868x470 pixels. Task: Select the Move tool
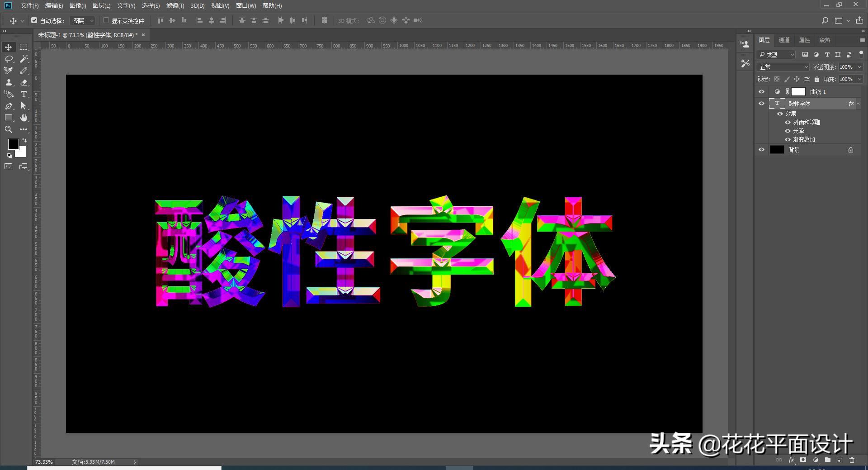click(x=8, y=47)
